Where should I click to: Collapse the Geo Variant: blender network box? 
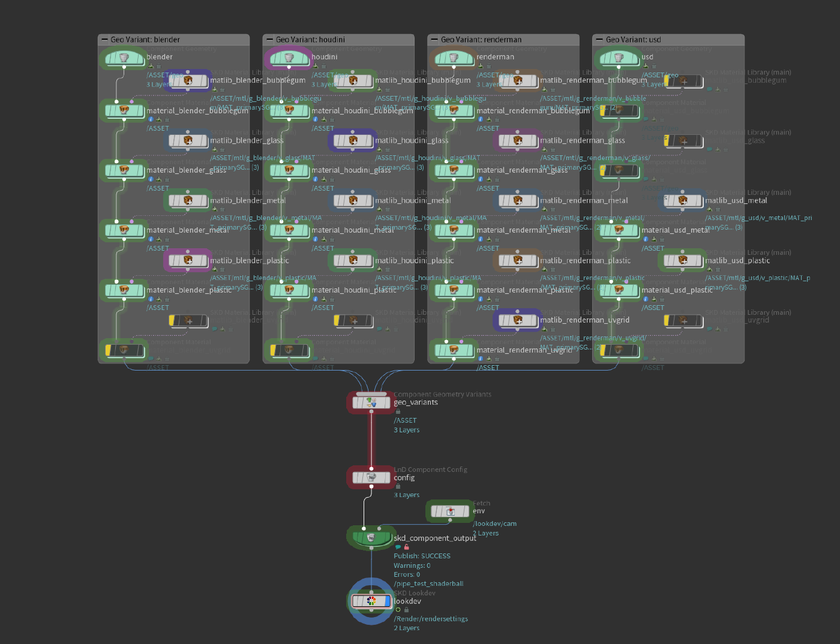coord(105,40)
